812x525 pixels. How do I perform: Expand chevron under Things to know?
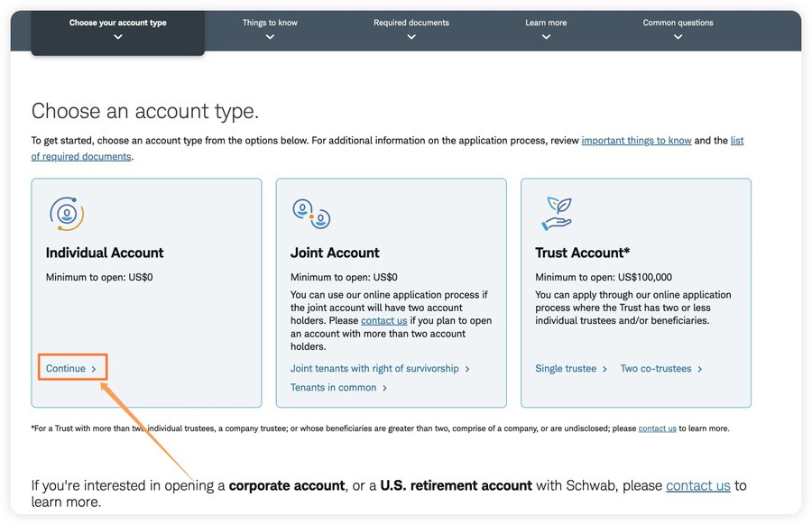[x=270, y=37]
